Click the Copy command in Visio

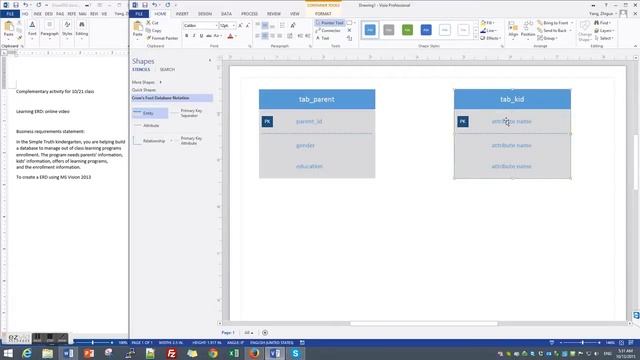coord(154,31)
